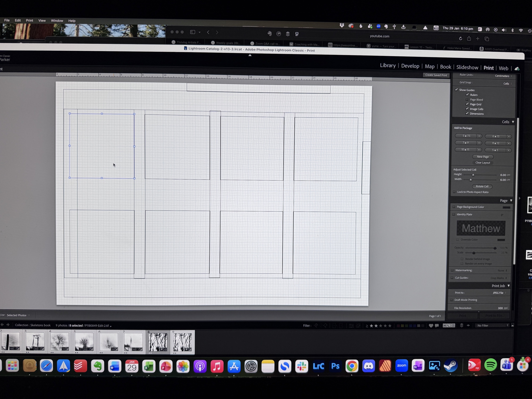
Task: Click the cloud sync status icon
Action: click(x=517, y=69)
